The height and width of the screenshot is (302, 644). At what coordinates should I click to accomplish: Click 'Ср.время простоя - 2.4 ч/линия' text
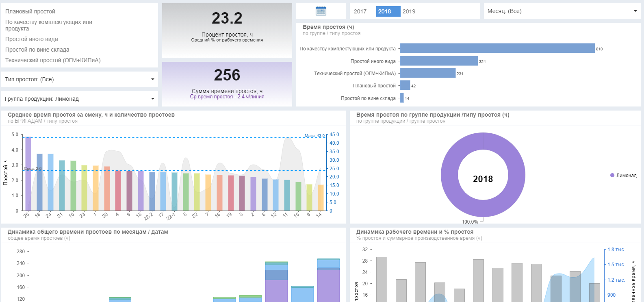point(227,97)
